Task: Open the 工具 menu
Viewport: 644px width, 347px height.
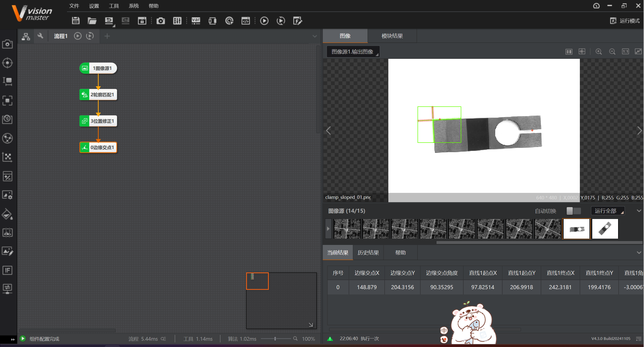Action: [114, 6]
